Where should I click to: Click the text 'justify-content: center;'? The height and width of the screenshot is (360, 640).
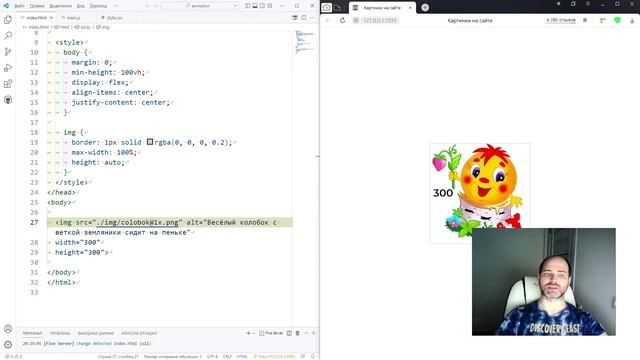tap(120, 102)
